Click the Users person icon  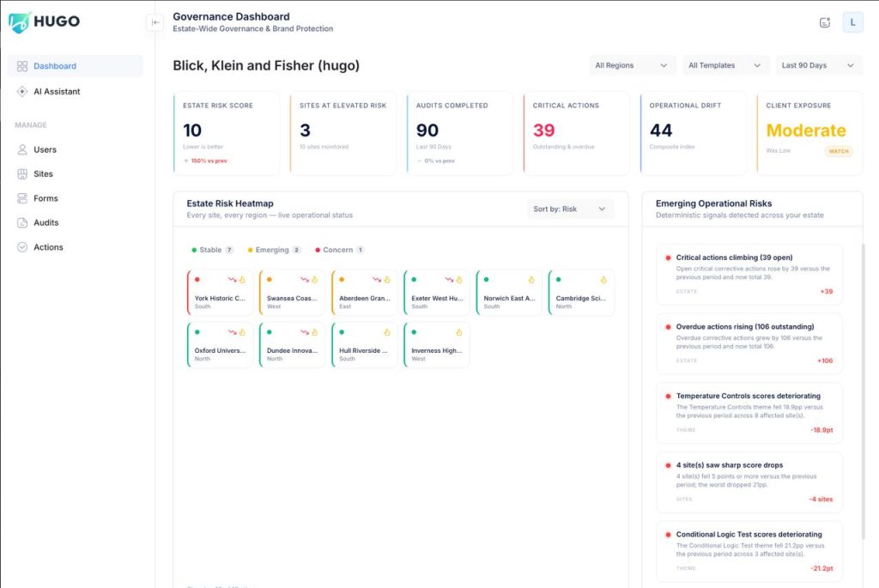pyautogui.click(x=21, y=149)
